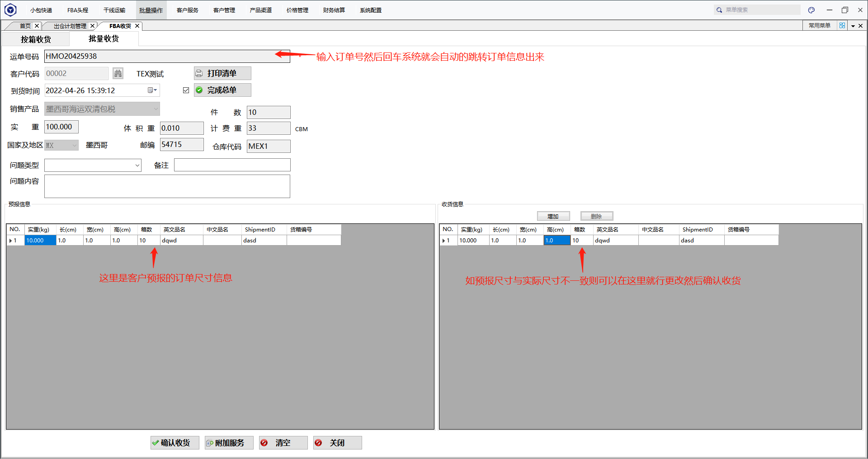Click the 确认收货 button
Screen dimensions: 868x459
[x=175, y=443]
